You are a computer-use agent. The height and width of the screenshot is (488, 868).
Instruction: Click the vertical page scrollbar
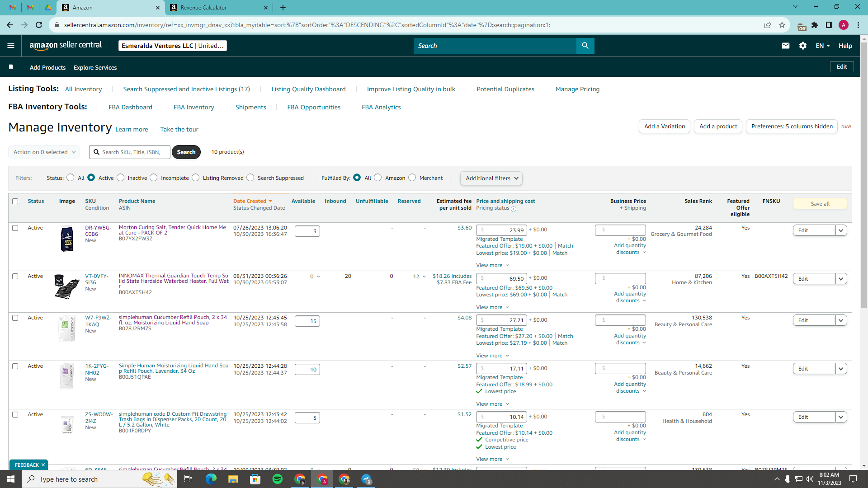[x=864, y=253]
